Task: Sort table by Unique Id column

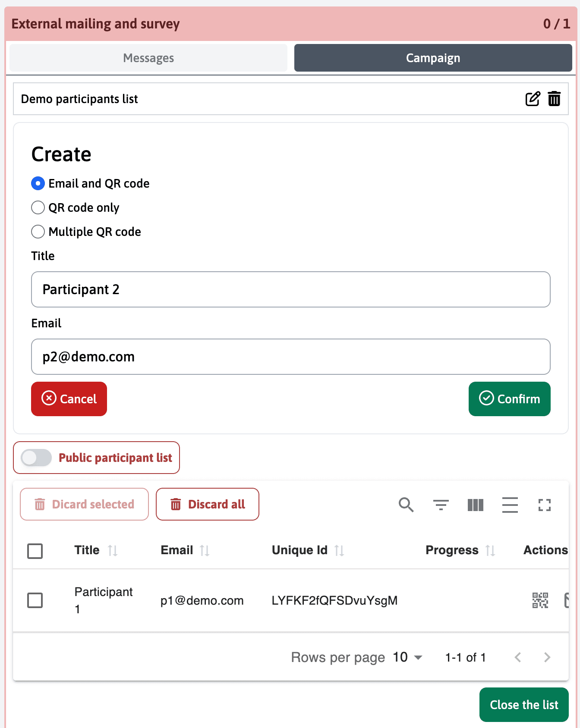Action: pos(339,550)
